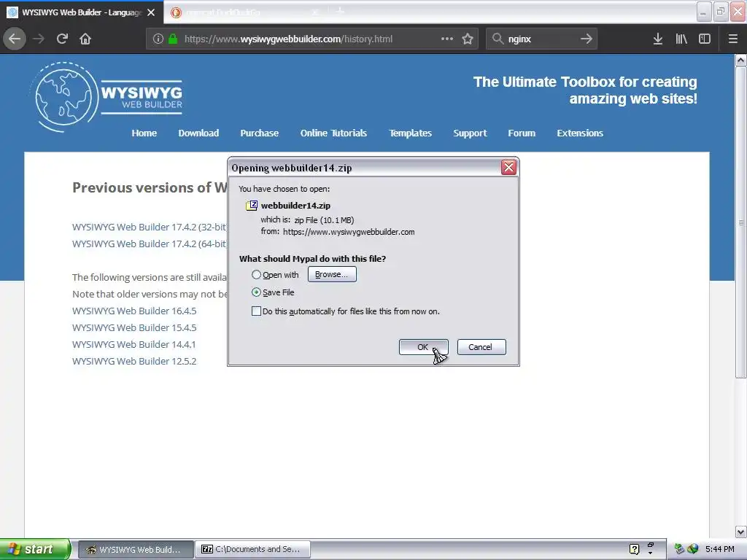Open the Templates navigation item

[x=410, y=133]
